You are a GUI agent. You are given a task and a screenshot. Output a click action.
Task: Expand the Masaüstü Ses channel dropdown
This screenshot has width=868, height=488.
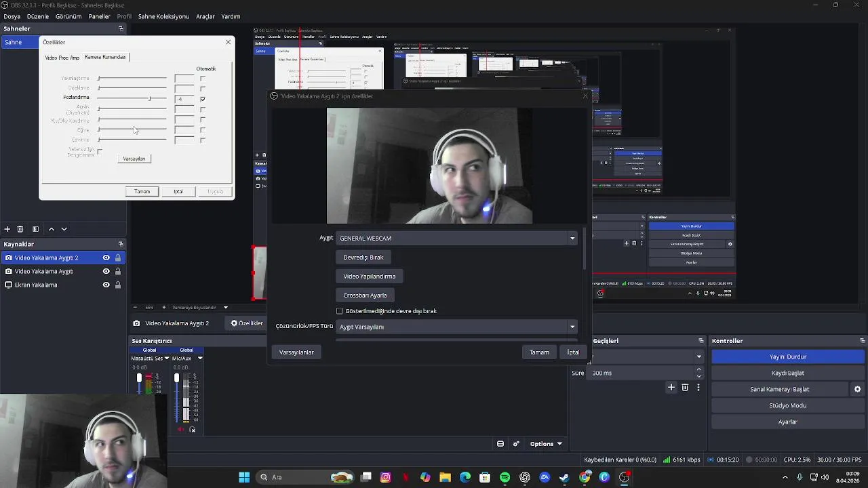click(x=167, y=358)
